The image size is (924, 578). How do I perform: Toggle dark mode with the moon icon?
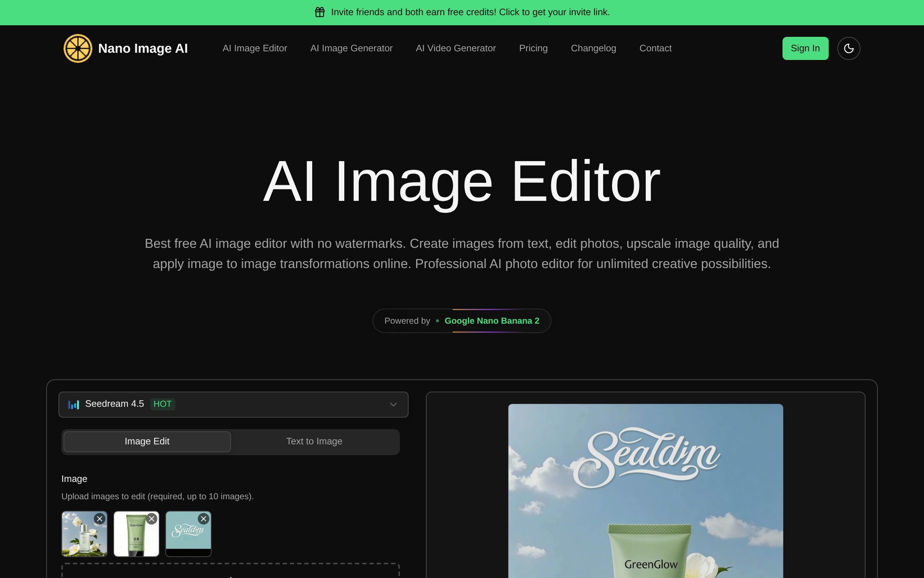pyautogui.click(x=849, y=48)
